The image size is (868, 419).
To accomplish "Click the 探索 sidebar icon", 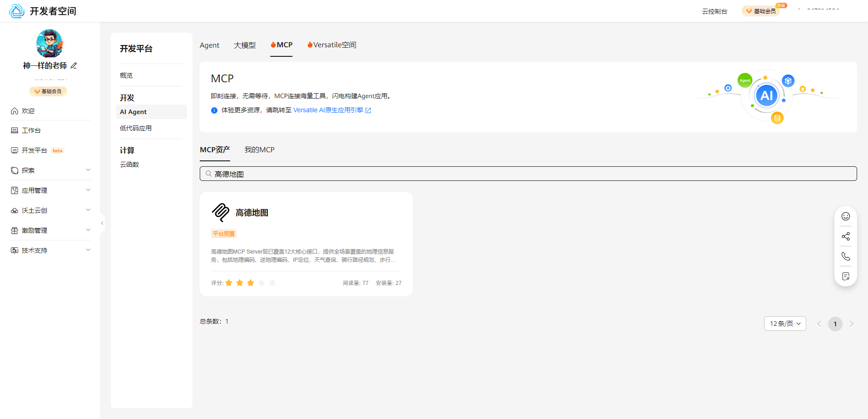I will pos(15,170).
